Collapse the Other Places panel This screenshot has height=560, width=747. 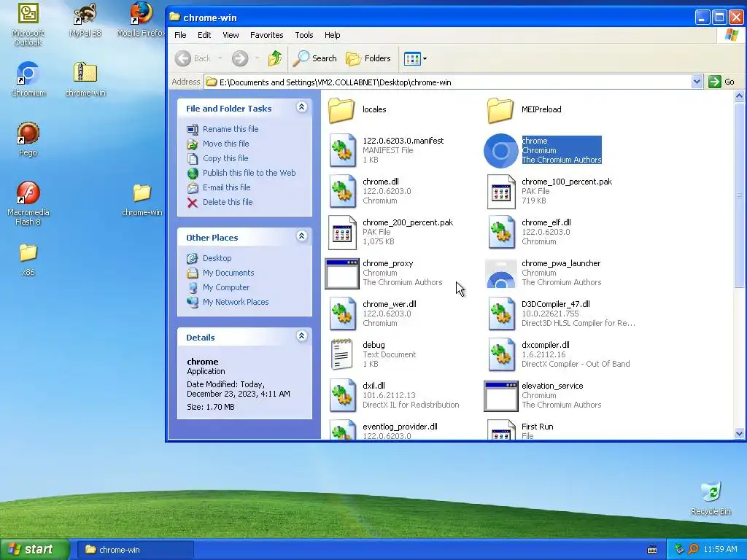point(301,236)
